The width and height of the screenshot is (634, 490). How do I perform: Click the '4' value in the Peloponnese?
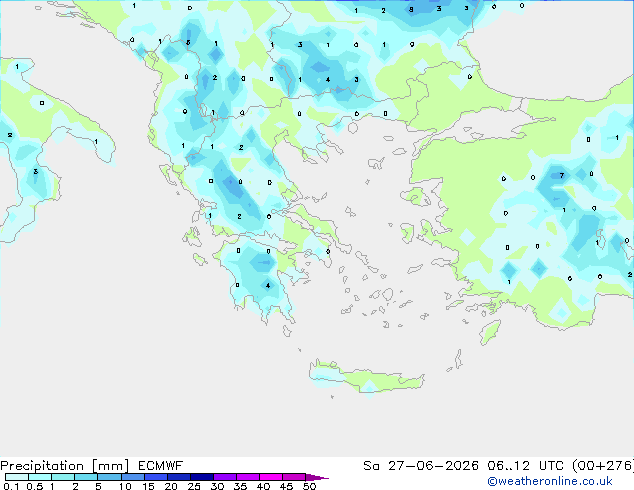tap(268, 286)
